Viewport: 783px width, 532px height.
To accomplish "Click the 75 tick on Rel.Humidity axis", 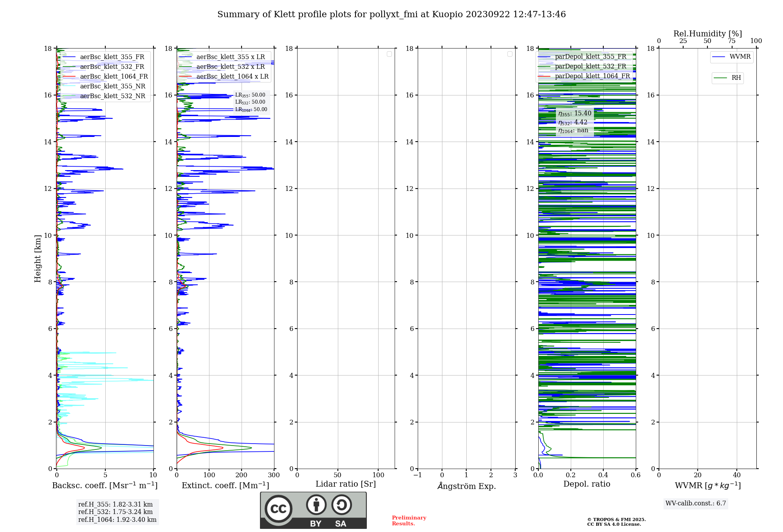I will (x=732, y=41).
